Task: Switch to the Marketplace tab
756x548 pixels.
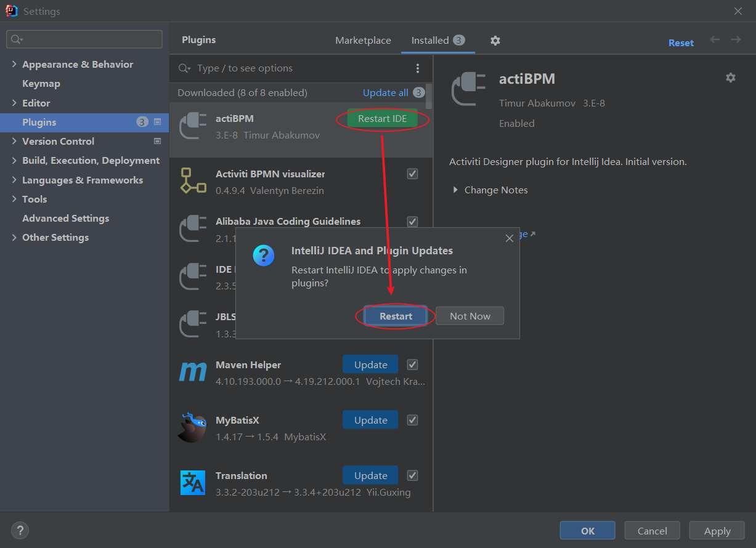Action: click(363, 40)
